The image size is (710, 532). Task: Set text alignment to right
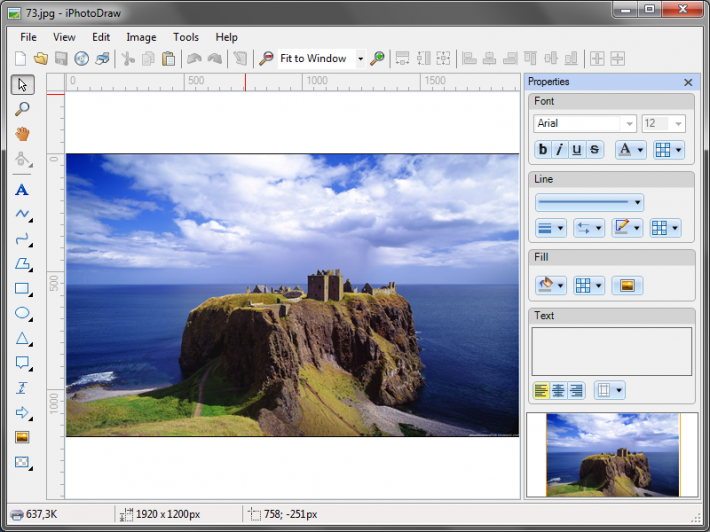pyautogui.click(x=576, y=390)
